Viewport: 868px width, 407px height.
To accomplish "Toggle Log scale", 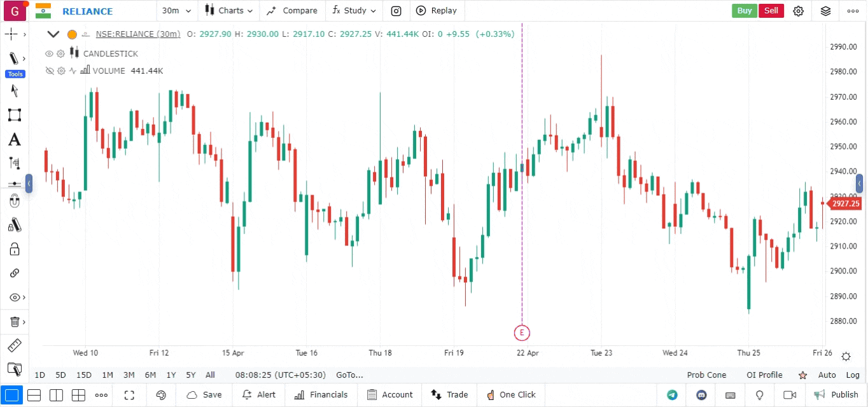I will click(853, 375).
